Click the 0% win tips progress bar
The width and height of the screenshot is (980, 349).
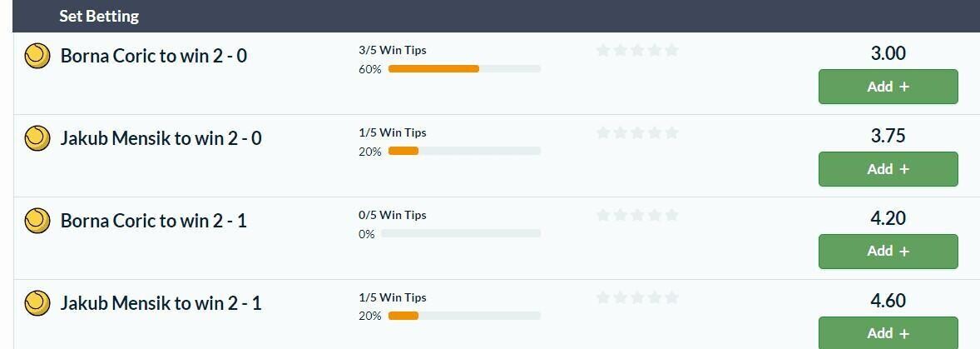click(461, 233)
